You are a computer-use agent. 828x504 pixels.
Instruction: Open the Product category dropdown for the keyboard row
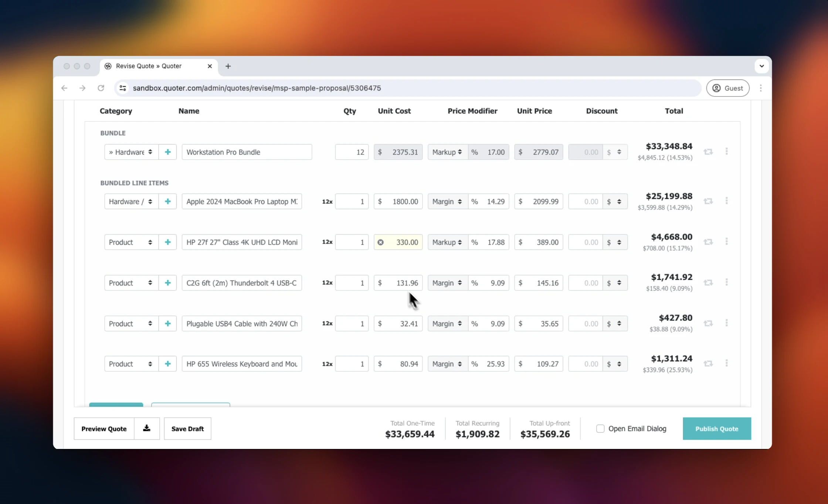(x=130, y=363)
